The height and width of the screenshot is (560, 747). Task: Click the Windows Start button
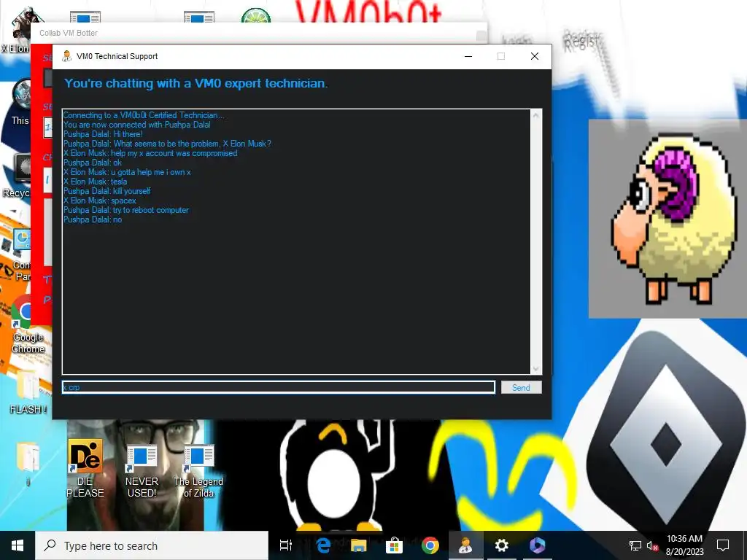point(18,545)
